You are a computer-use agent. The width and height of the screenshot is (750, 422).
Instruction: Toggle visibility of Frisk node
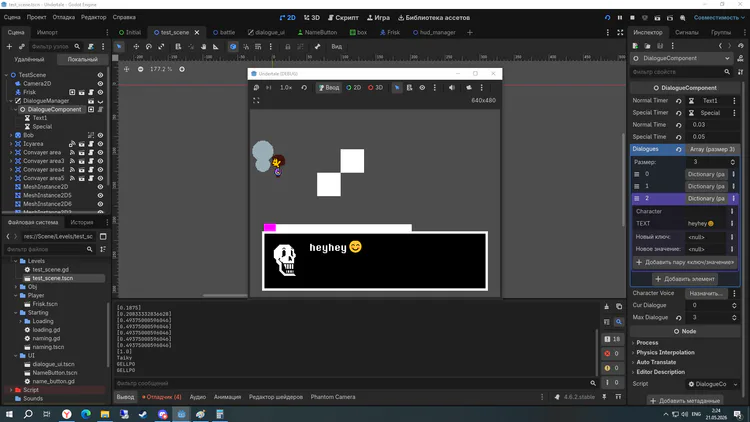point(100,92)
